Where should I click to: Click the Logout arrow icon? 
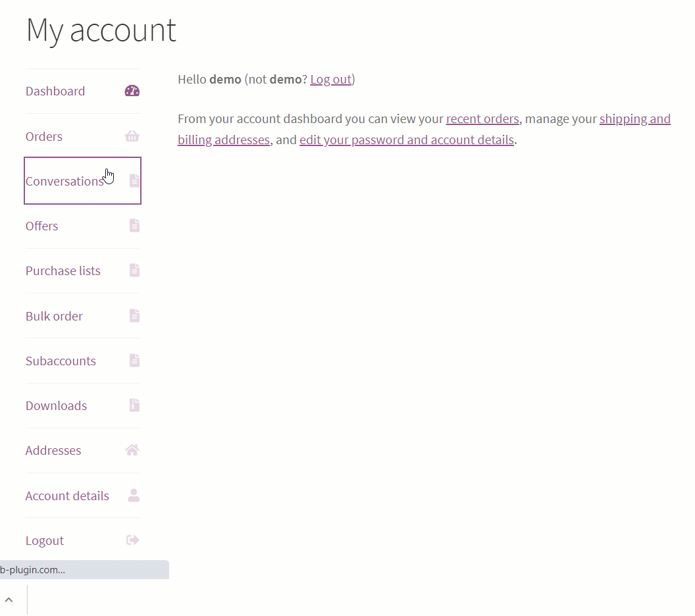coord(133,540)
